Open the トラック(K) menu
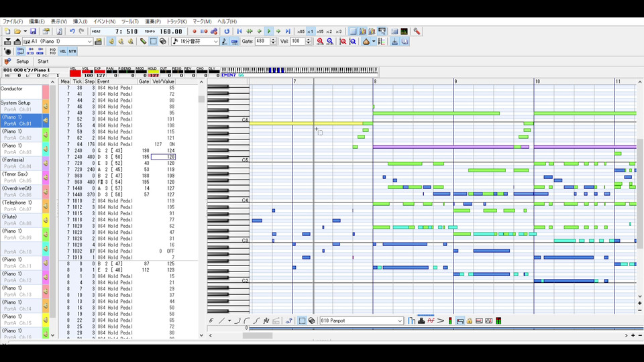 click(x=176, y=21)
